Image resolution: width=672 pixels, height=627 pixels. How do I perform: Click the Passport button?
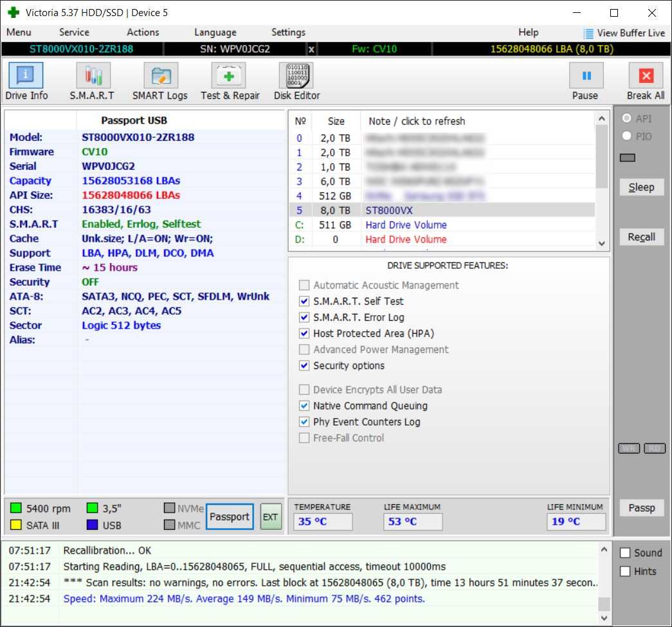pyautogui.click(x=230, y=517)
